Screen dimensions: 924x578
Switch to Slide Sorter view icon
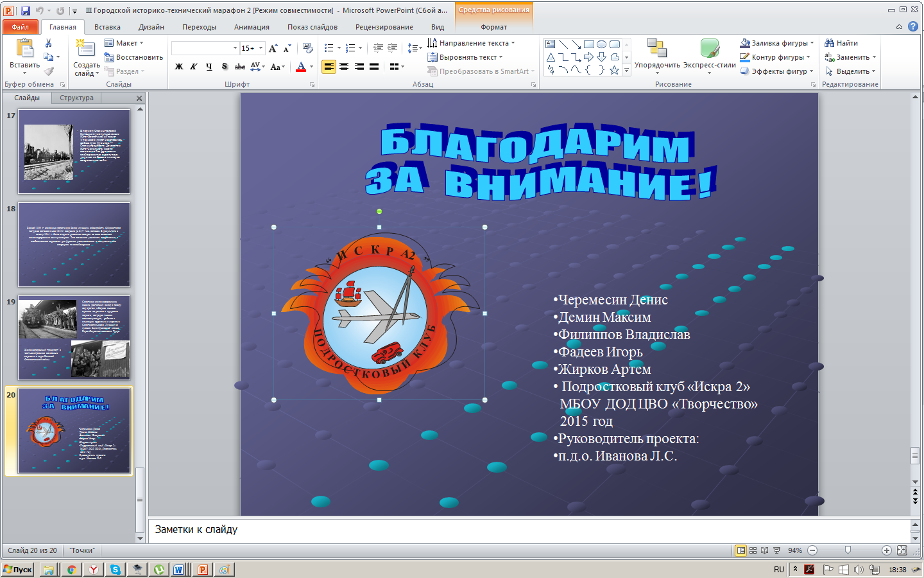click(x=753, y=550)
